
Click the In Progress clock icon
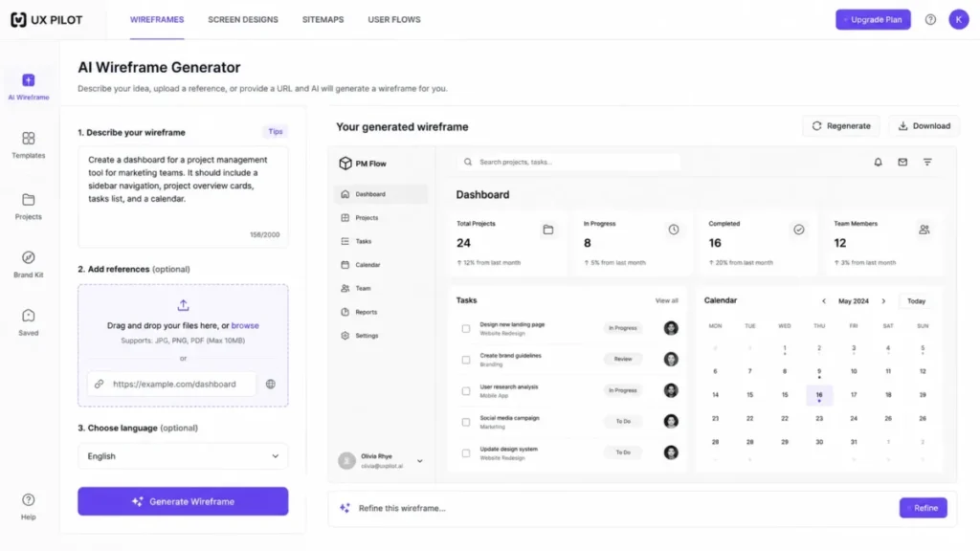(x=673, y=230)
